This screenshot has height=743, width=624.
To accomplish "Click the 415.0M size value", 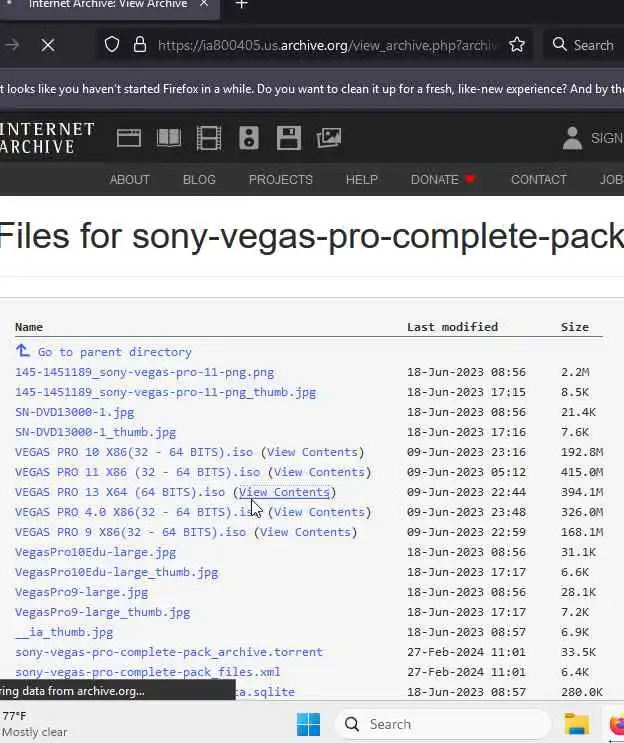I will tap(582, 472).
